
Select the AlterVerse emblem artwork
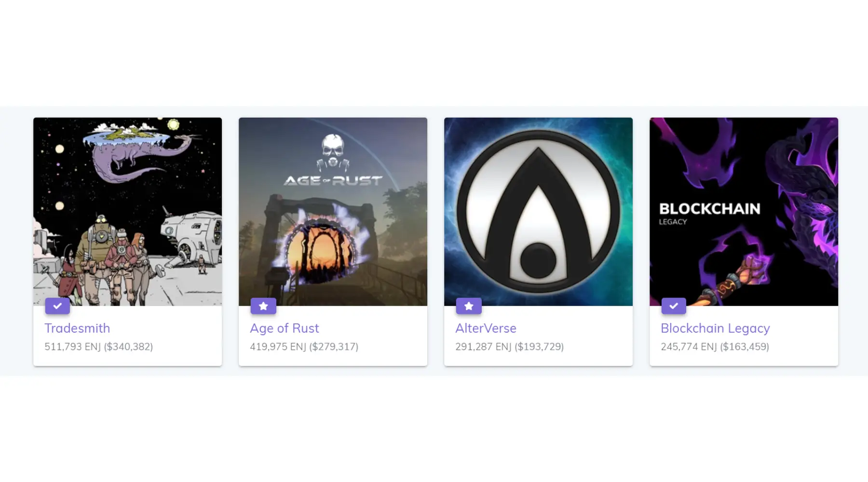(538, 212)
